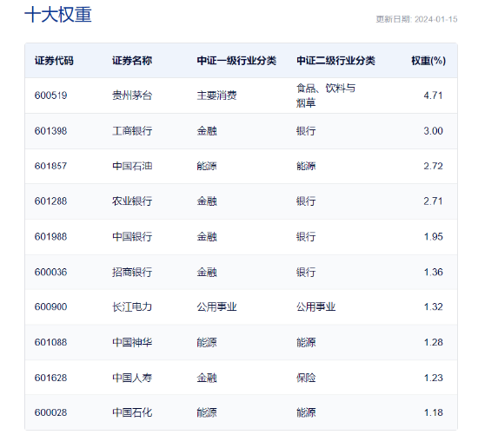Screen dimensions: 478x448
Task: Click the 中证一级行业分类 column header
Action: [x=236, y=61]
